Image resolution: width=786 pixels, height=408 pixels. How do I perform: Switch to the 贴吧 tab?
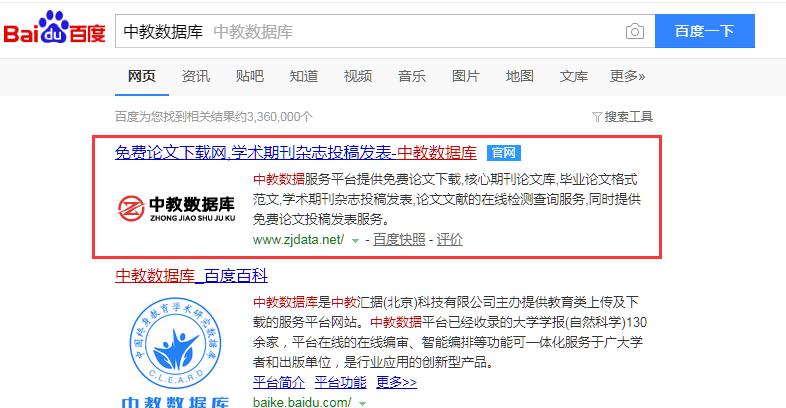click(x=250, y=76)
